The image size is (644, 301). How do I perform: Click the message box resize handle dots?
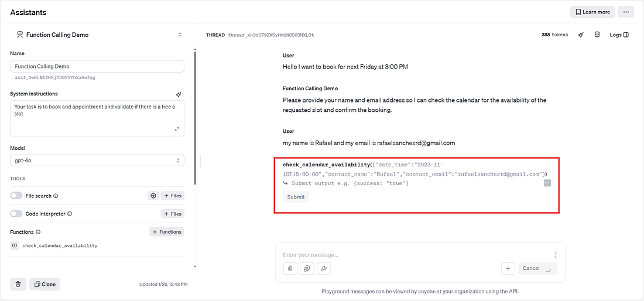pyautogui.click(x=555, y=255)
